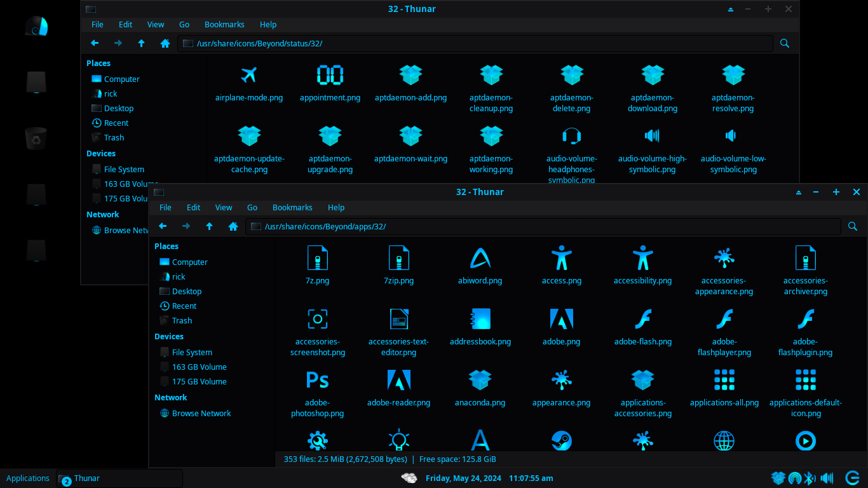This screenshot has height=488, width=868.
Task: Click the Bluetooth tray icon
Action: click(x=810, y=478)
